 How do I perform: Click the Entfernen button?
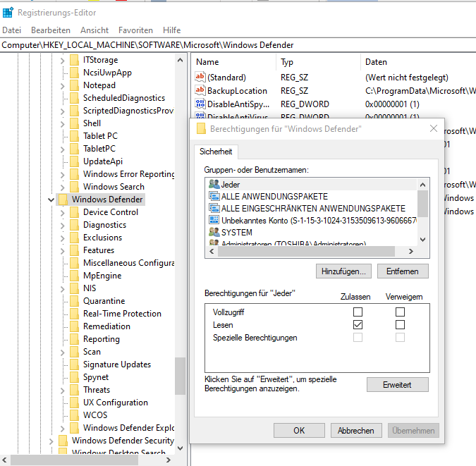pyautogui.click(x=403, y=271)
